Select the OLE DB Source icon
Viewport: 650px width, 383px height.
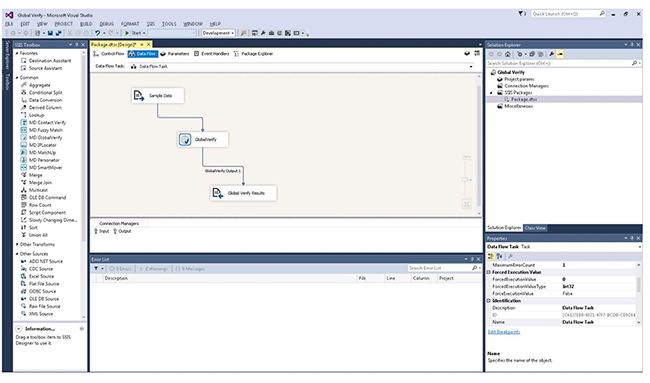24,299
